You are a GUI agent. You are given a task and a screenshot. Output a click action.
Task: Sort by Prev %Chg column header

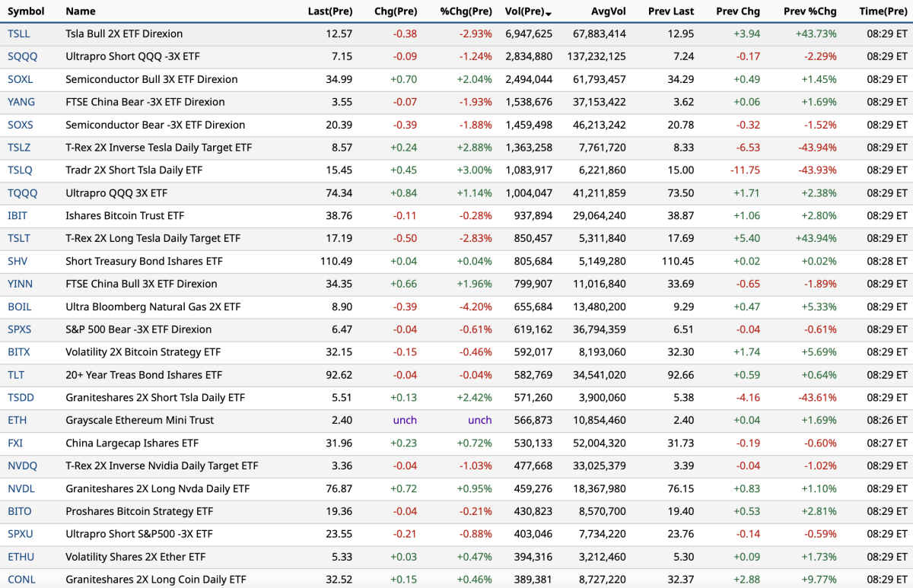coord(810,11)
